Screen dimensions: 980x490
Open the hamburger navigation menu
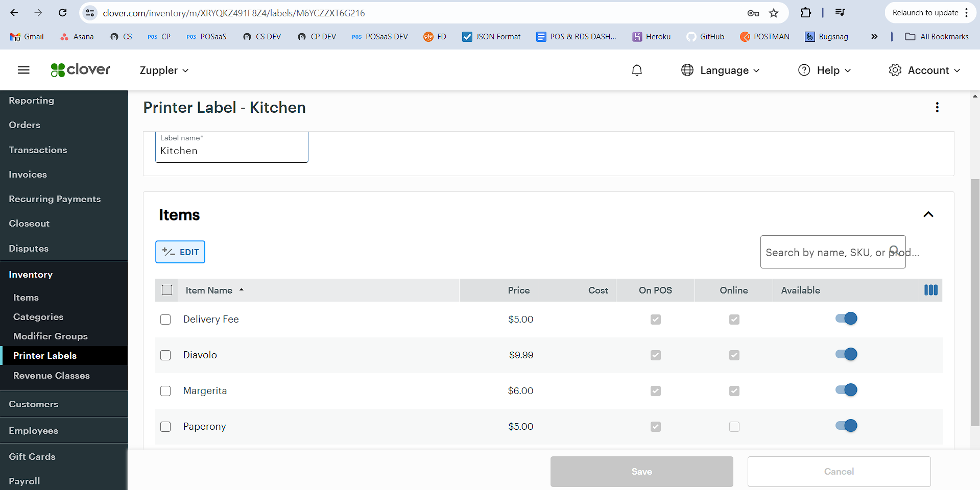pyautogui.click(x=23, y=70)
